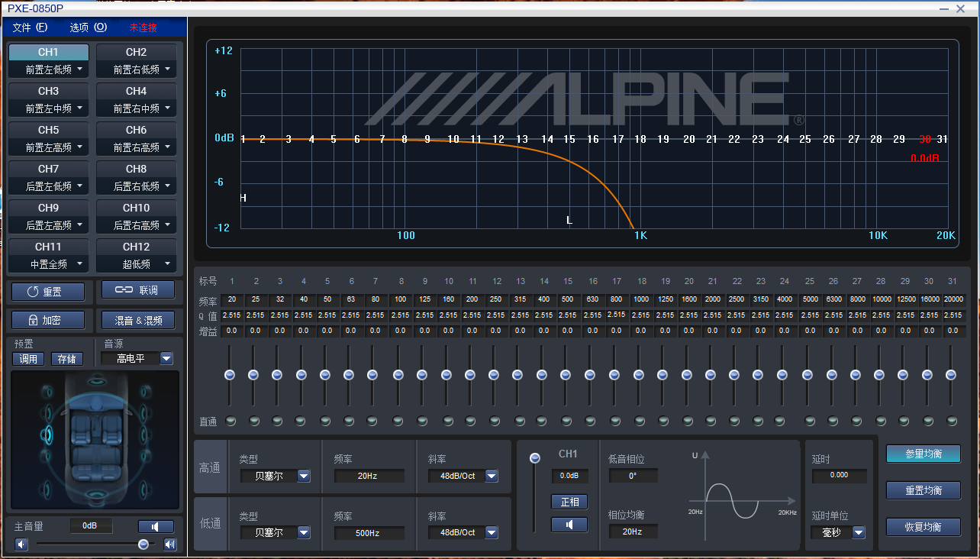This screenshot has width=980, height=559.
Task: Open low-pass 类型 贝塞尔 dropdown
Action: 275,532
